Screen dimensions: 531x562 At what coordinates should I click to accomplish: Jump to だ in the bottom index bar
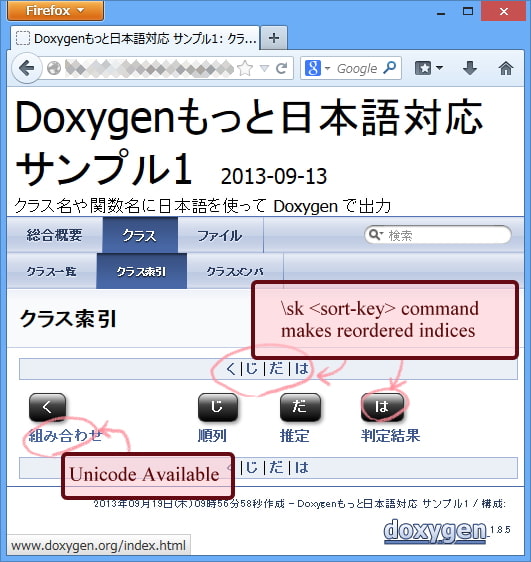[x=276, y=467]
